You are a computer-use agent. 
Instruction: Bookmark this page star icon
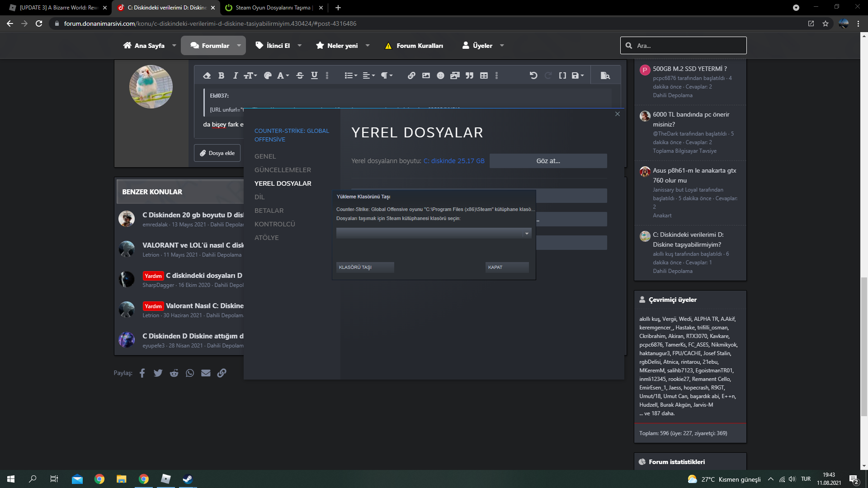coord(826,23)
